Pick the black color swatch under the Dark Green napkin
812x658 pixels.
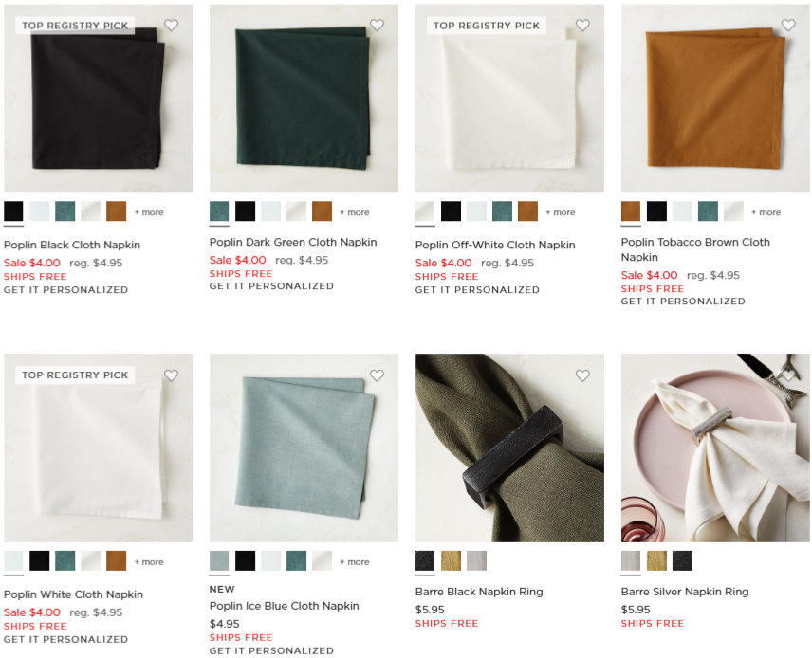tap(244, 211)
